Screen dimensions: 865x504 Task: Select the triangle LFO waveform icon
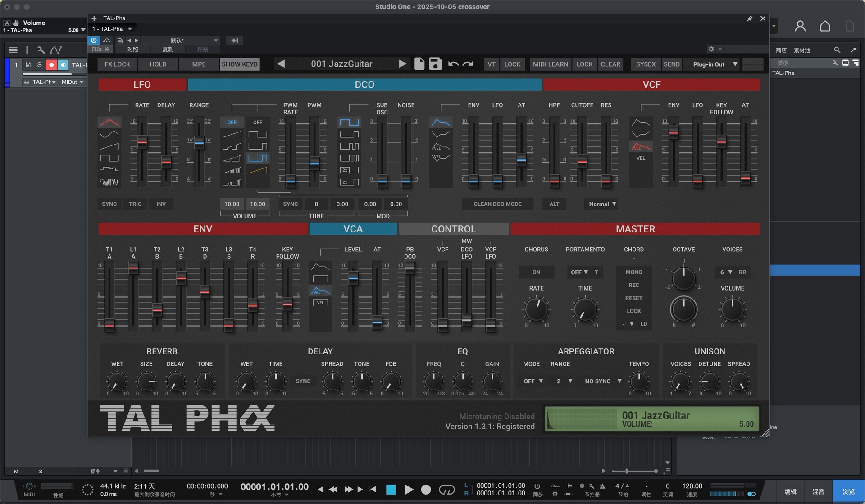109,122
